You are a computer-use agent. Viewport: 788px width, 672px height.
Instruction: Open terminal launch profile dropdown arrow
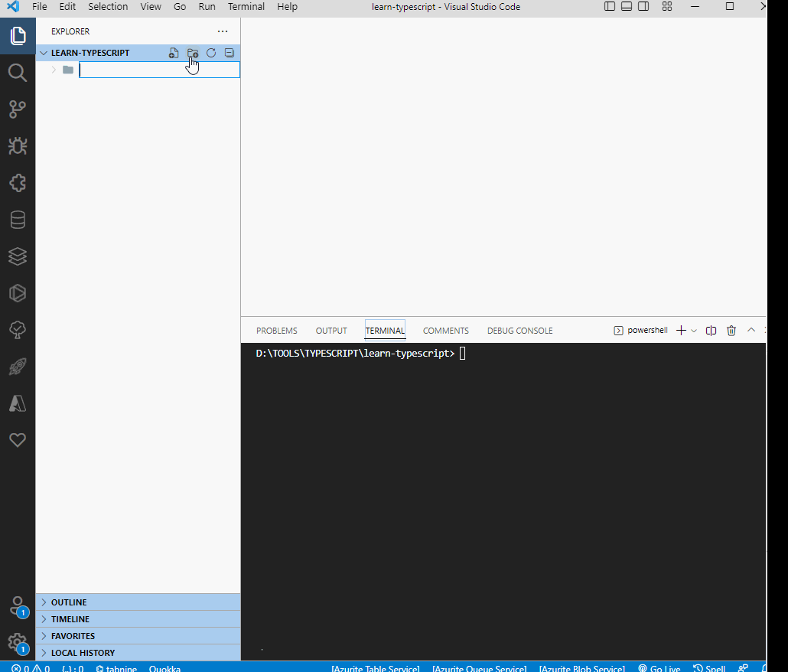(x=694, y=331)
